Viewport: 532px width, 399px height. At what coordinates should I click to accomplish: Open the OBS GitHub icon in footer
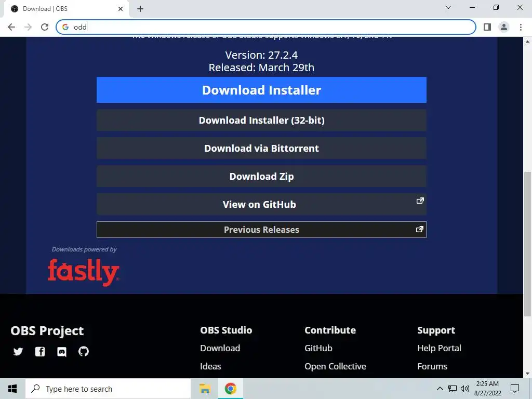coord(84,352)
